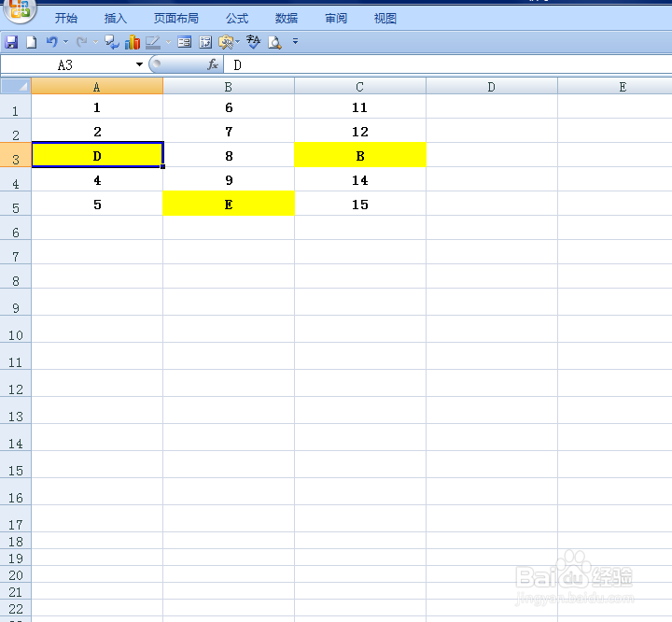Image resolution: width=672 pixels, height=622 pixels.
Task: Insert a column chart
Action: (133, 42)
